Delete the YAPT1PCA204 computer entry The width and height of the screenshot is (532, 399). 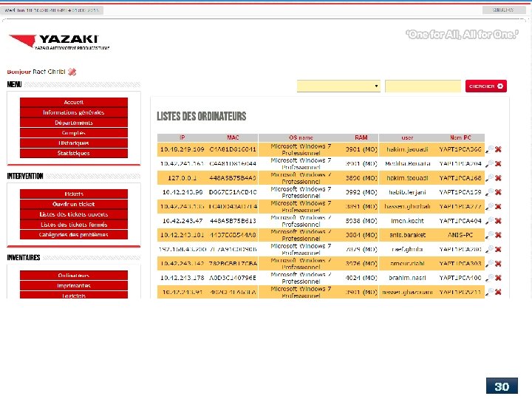[498, 163]
